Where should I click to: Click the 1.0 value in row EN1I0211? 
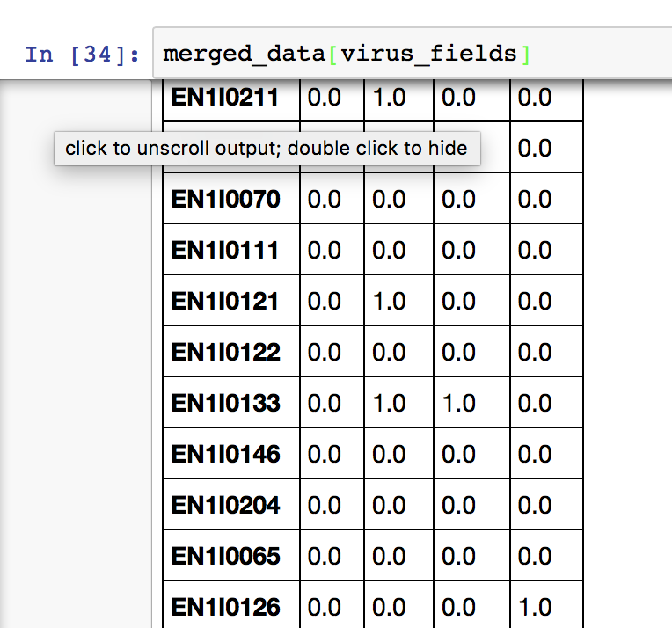point(389,97)
